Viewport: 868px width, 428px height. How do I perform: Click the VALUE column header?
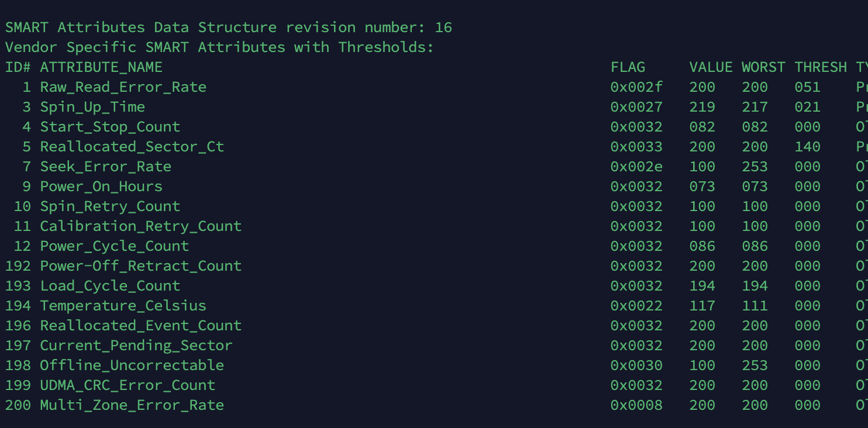pos(711,67)
